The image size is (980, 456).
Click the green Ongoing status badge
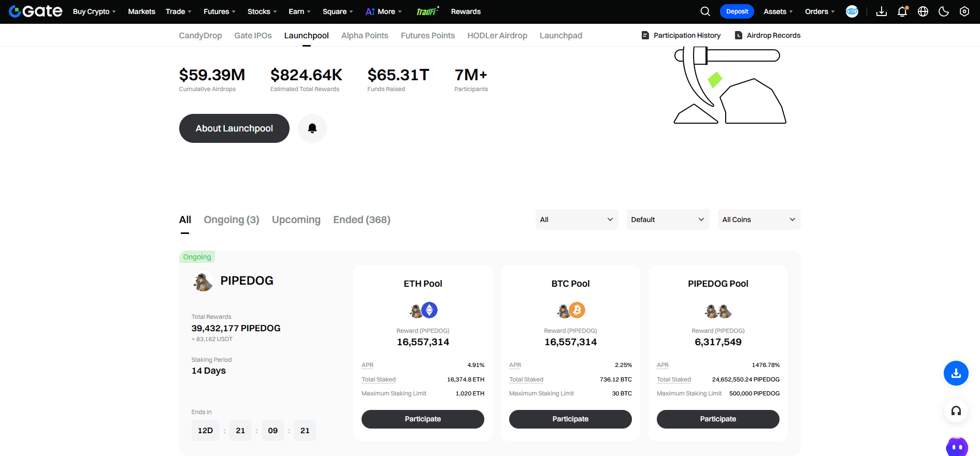(197, 257)
